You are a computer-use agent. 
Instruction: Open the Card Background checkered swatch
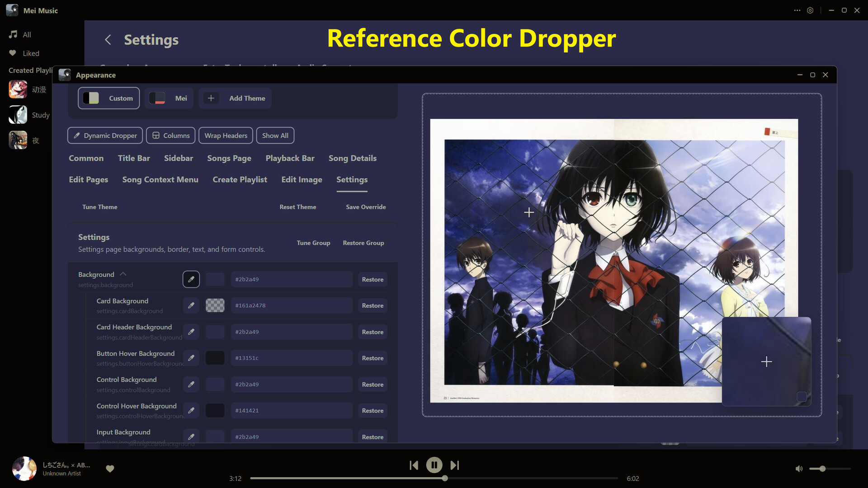click(x=215, y=305)
